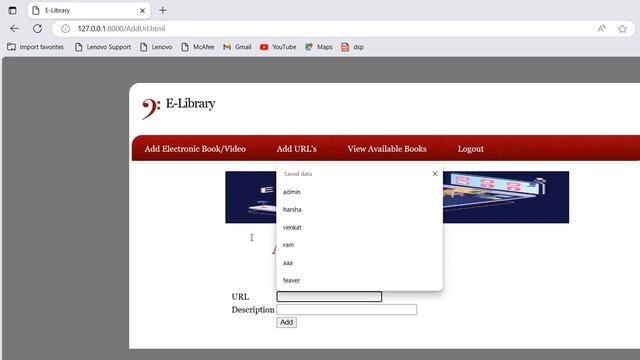Open Gmail bookmark
Viewport: 640px width, 360px height.
[237, 47]
